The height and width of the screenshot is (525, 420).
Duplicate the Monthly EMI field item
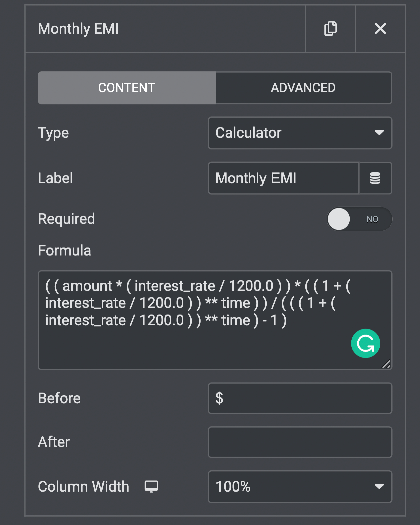click(330, 29)
